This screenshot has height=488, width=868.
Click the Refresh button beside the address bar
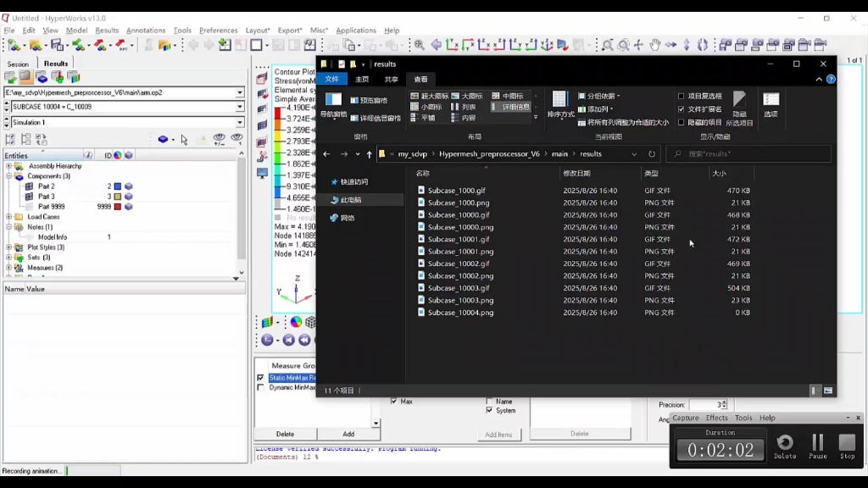(x=652, y=154)
